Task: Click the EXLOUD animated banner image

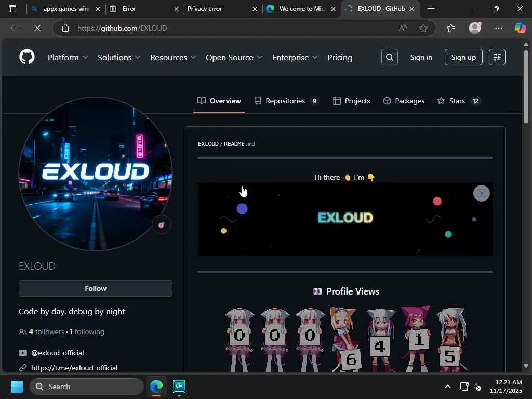Action: tap(345, 219)
